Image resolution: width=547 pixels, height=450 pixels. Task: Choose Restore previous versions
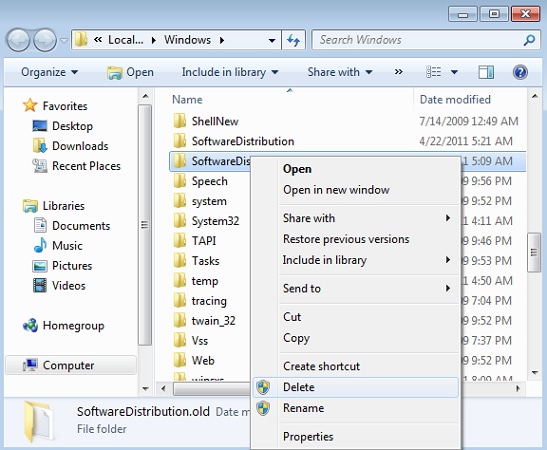(x=356, y=239)
